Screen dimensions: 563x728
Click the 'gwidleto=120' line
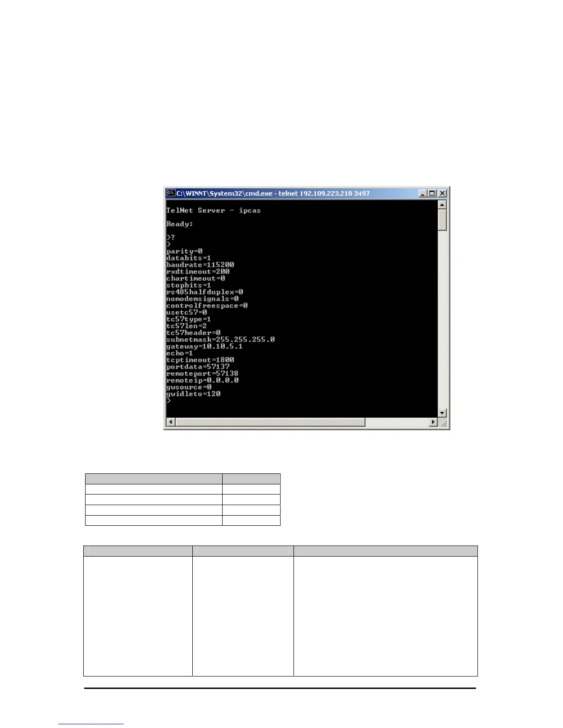[x=193, y=394]
